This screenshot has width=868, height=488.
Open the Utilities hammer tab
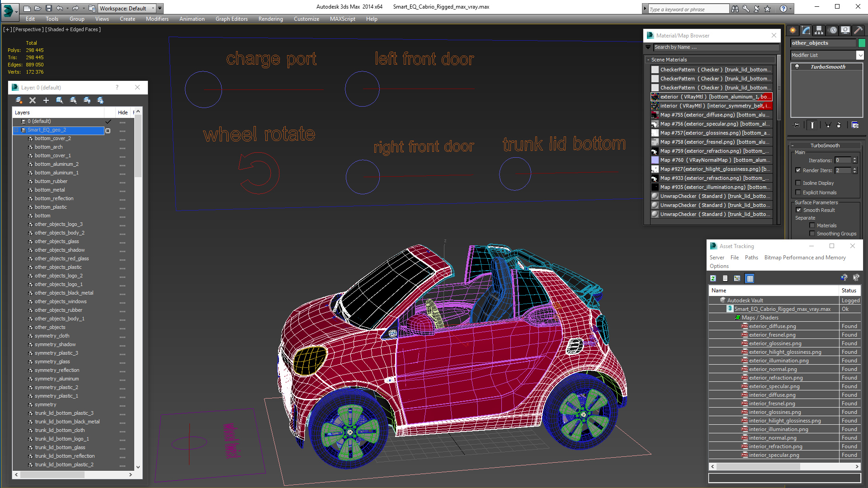click(x=858, y=30)
